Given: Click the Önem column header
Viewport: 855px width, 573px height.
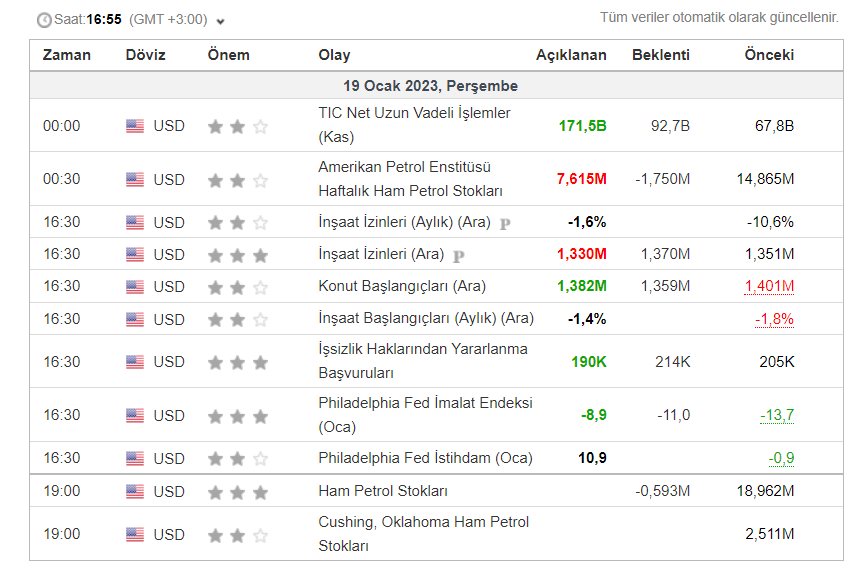Looking at the screenshot, I should click(x=228, y=55).
